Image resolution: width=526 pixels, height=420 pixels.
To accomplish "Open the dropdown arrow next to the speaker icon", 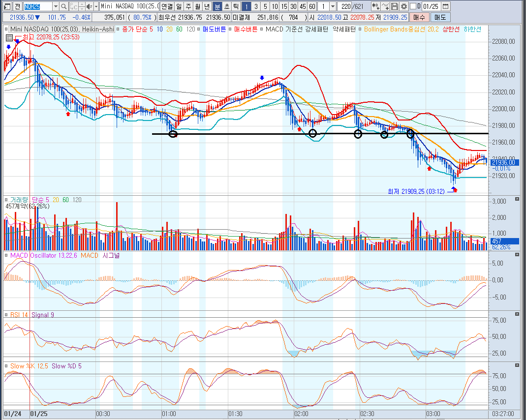I will [96, 6].
